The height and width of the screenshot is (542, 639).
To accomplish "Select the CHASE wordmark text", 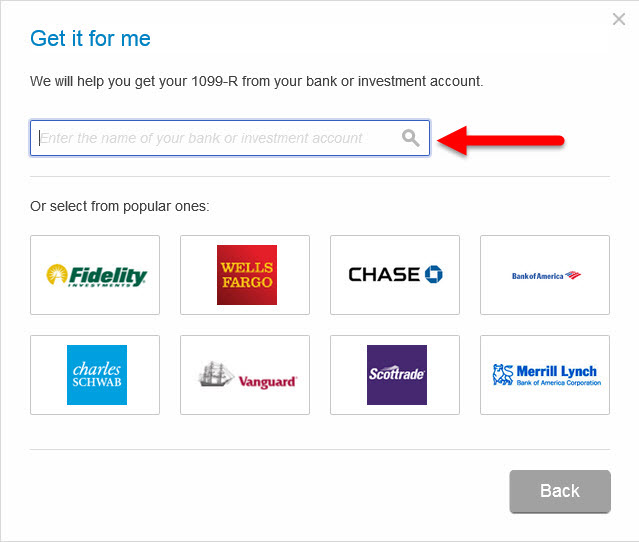I will 384,275.
